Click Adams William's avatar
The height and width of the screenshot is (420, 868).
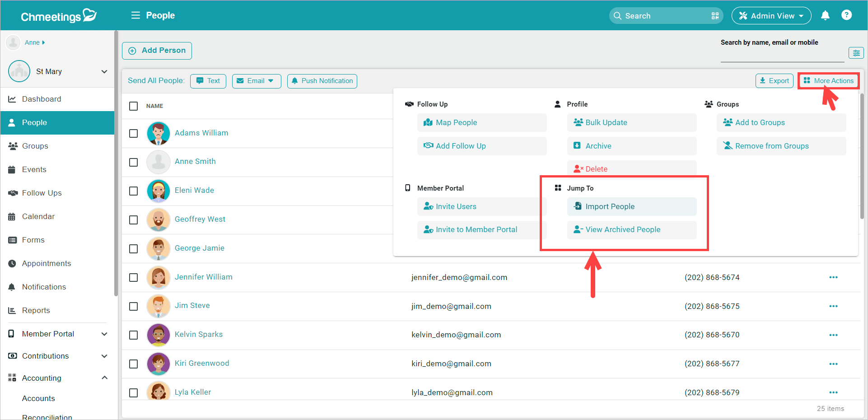coord(158,133)
